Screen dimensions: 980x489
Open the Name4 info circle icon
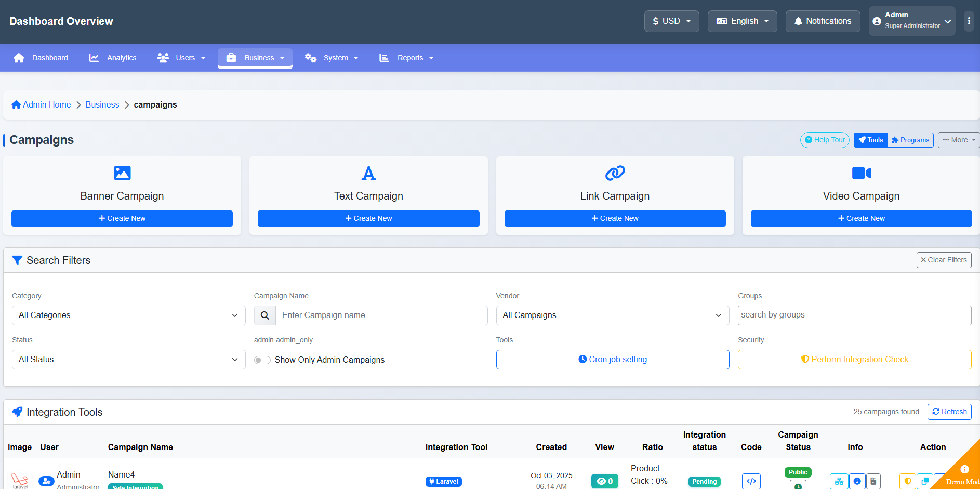(x=857, y=481)
